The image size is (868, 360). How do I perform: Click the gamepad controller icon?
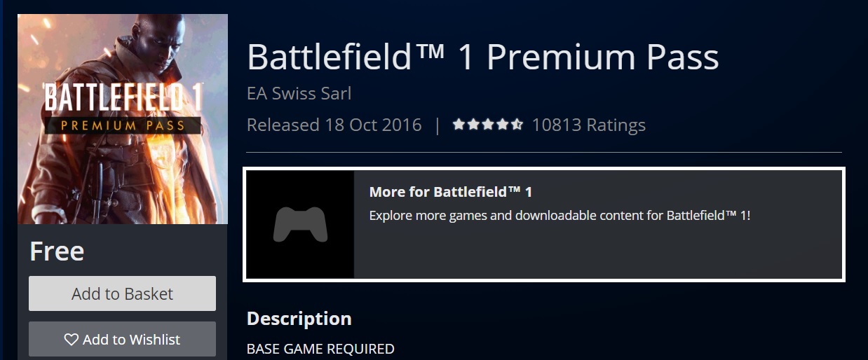pyautogui.click(x=300, y=225)
